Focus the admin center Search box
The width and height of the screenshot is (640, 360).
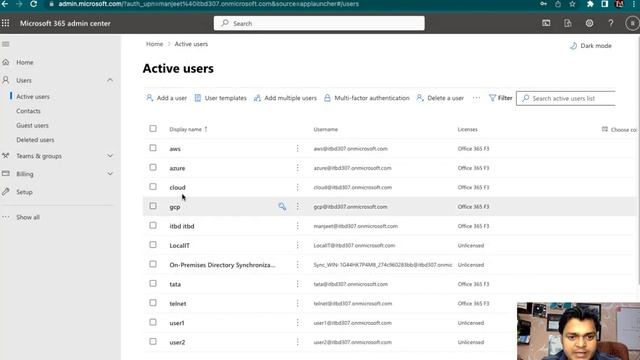tap(319, 23)
